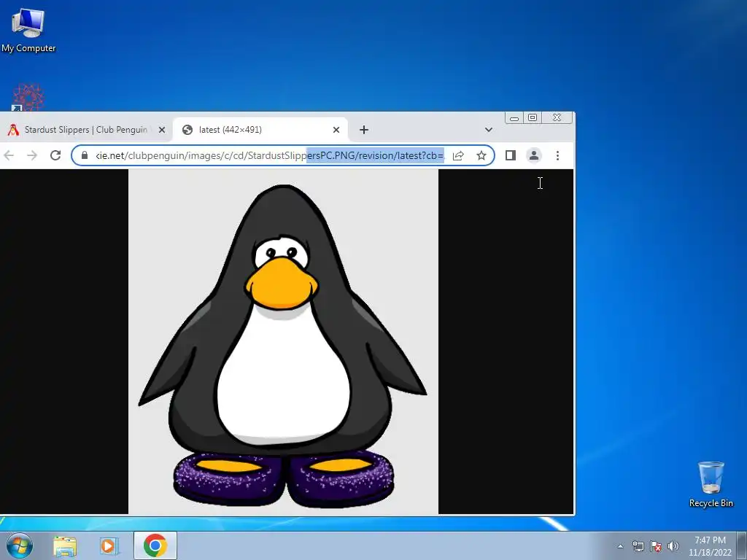Image resolution: width=747 pixels, height=560 pixels.
Task: Restore down the Chrome window
Action: [x=533, y=117]
